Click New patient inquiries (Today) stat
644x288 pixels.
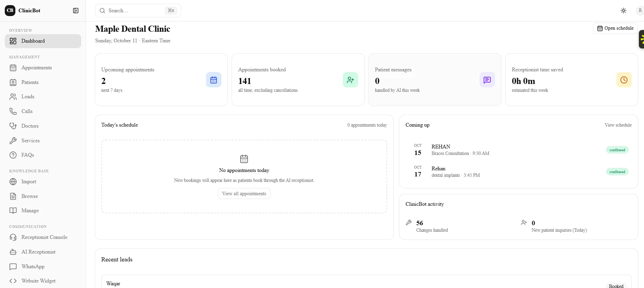554,226
